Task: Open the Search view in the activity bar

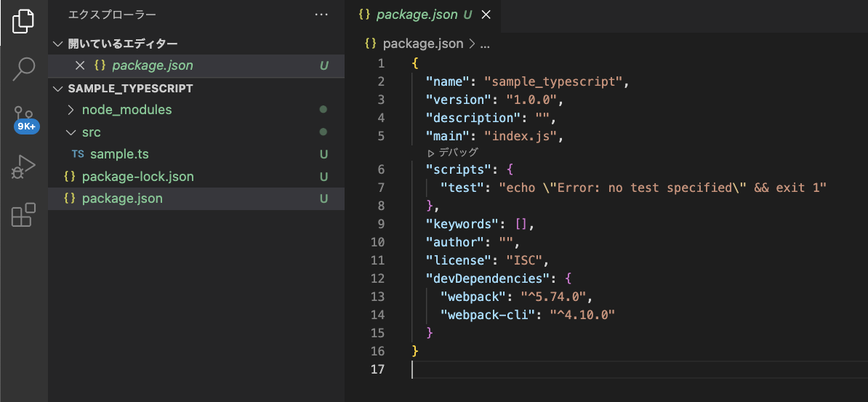Action: tap(24, 68)
